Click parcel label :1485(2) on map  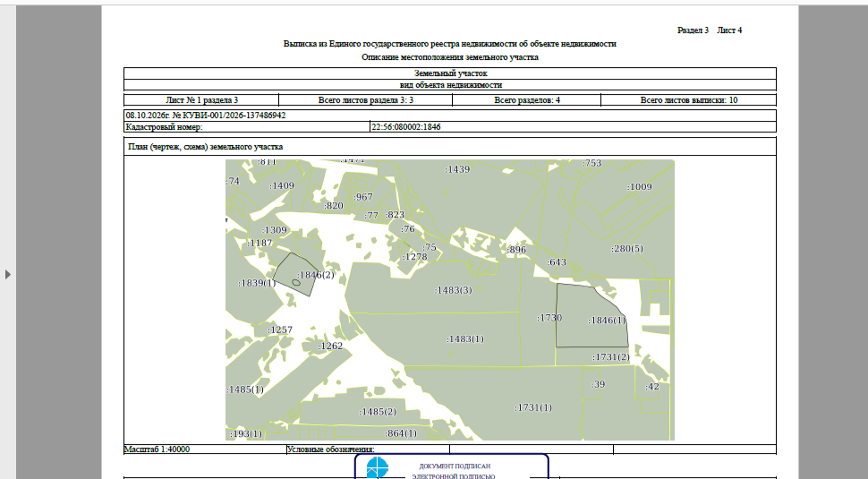coord(378,412)
